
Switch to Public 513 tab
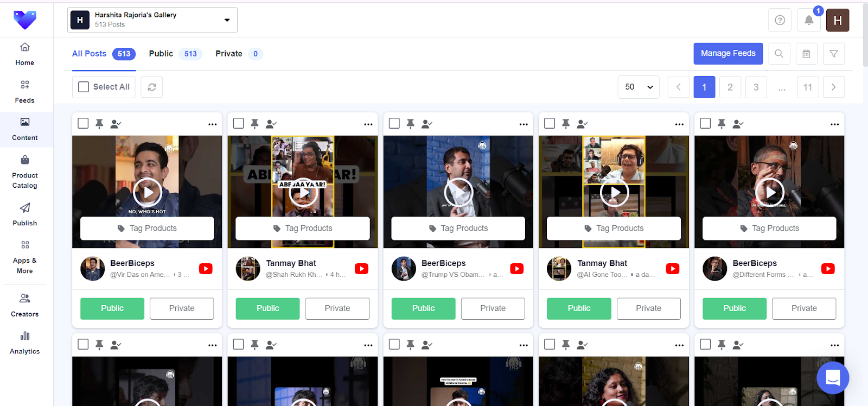click(x=175, y=54)
